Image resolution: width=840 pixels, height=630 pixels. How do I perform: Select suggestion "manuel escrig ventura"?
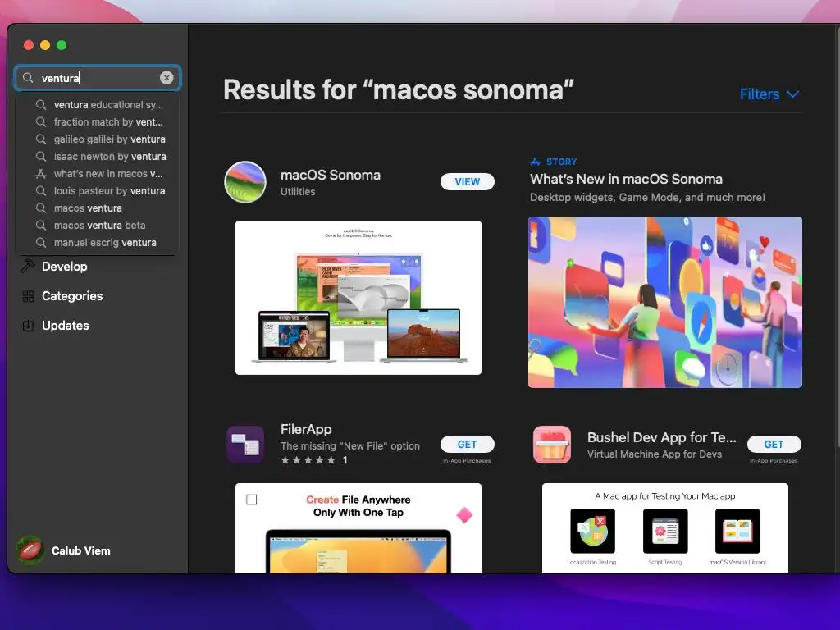click(99, 243)
